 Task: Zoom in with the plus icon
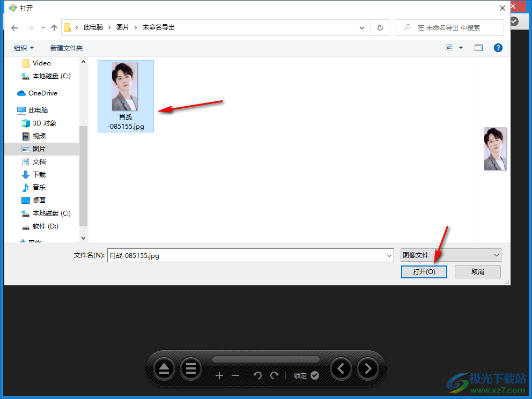pos(219,375)
